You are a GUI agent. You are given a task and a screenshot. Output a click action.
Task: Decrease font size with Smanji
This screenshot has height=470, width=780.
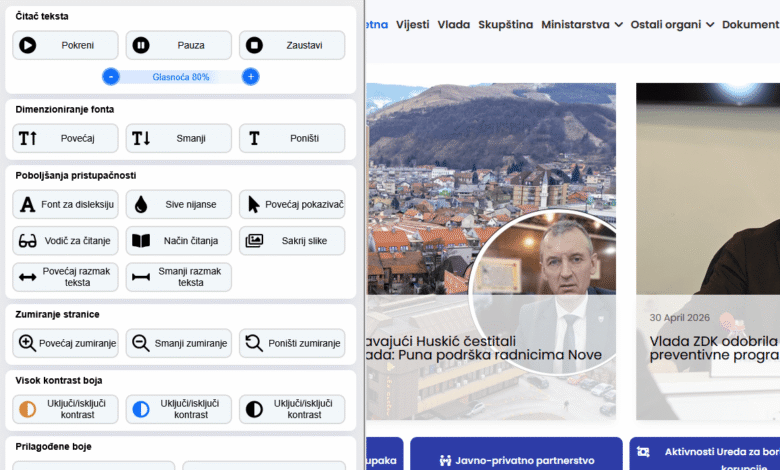pyautogui.click(x=178, y=138)
